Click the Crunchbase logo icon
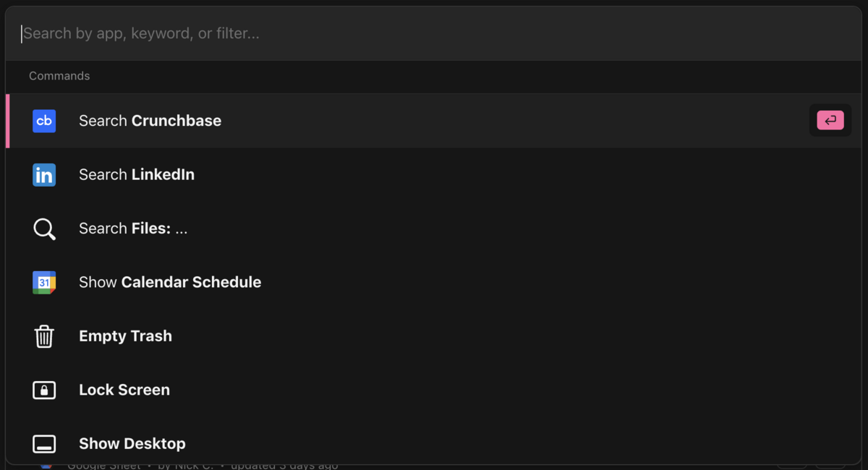The image size is (868, 470). (x=44, y=121)
